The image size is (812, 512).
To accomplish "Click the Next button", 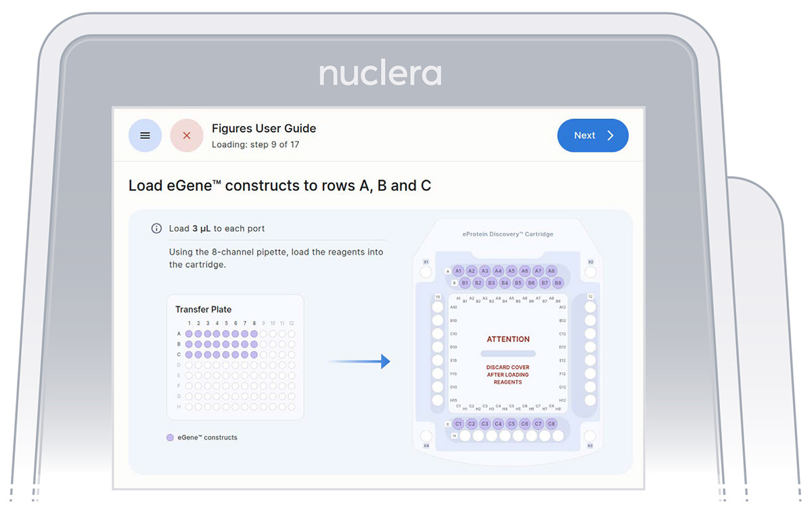I will [593, 135].
